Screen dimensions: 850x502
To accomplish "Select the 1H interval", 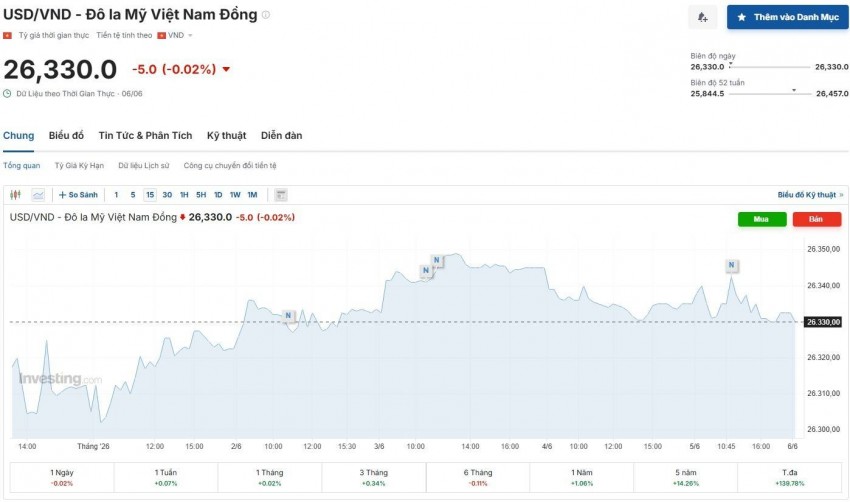I will 184,195.
